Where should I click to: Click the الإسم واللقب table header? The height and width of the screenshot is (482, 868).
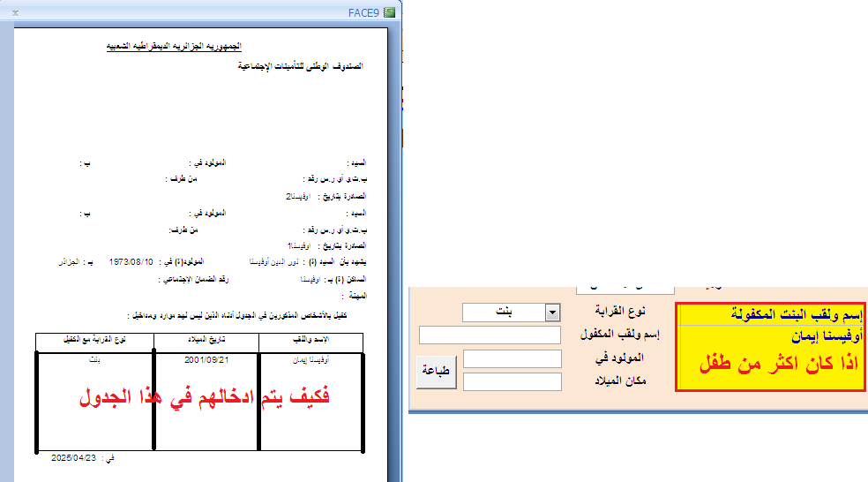[x=311, y=340]
